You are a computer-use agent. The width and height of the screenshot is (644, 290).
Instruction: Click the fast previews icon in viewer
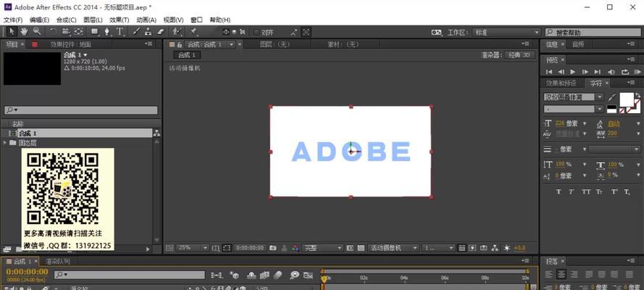tap(472, 248)
